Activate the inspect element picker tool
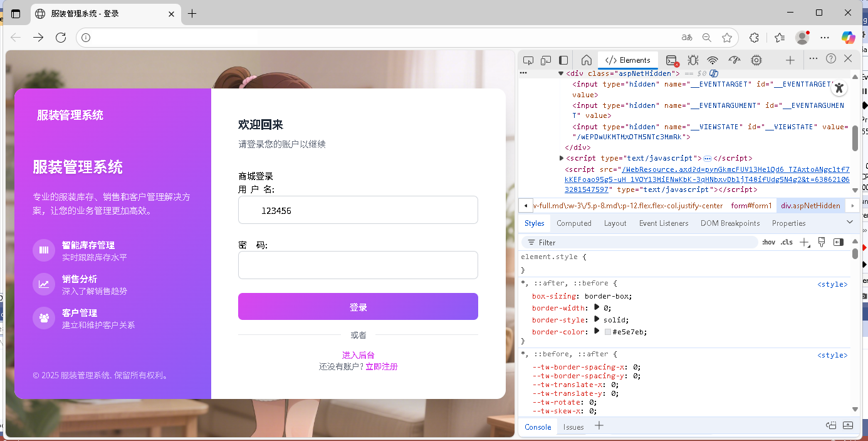 click(528, 60)
